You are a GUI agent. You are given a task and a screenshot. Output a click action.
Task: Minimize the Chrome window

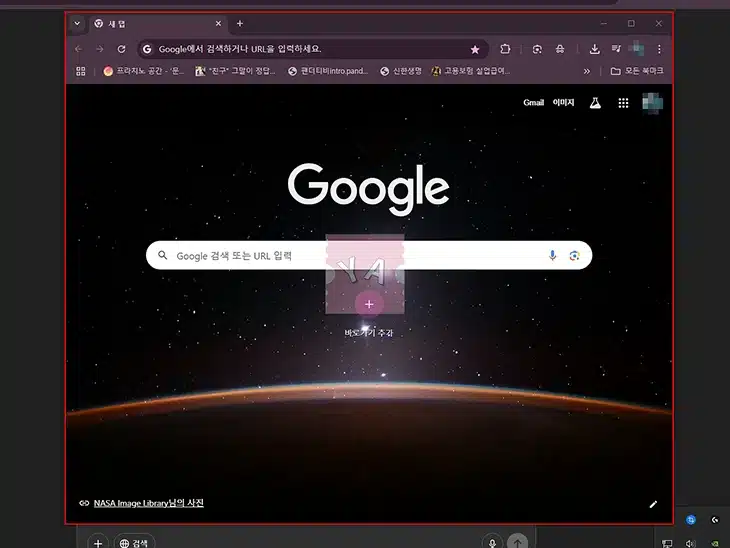(604, 23)
